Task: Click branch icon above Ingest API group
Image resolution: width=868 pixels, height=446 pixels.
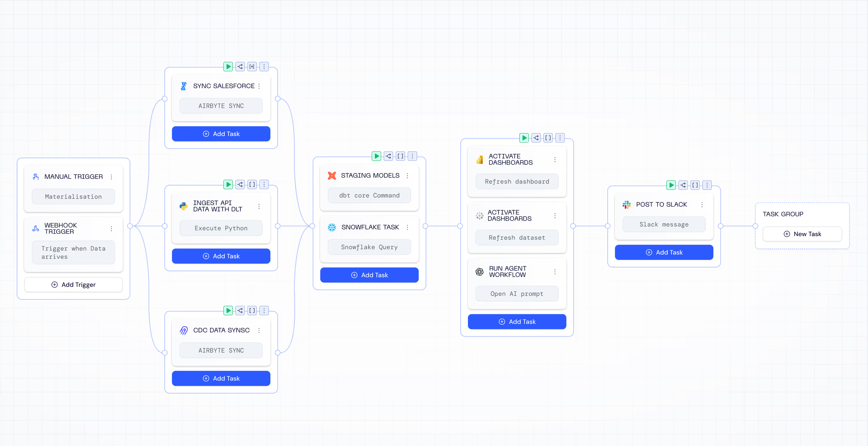Action: (x=240, y=184)
